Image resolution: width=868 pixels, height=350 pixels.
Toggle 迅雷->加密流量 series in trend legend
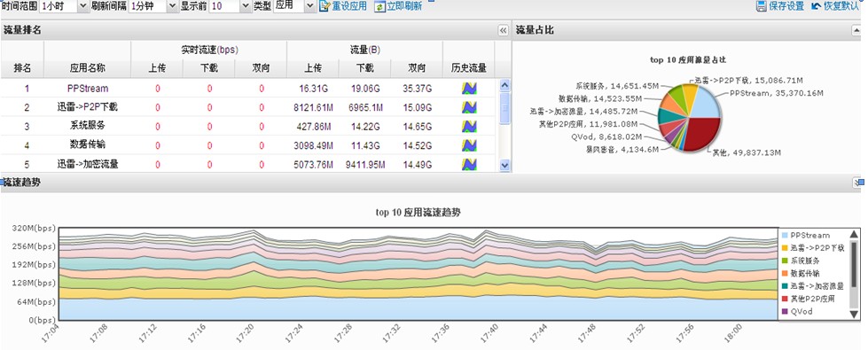tap(813, 286)
